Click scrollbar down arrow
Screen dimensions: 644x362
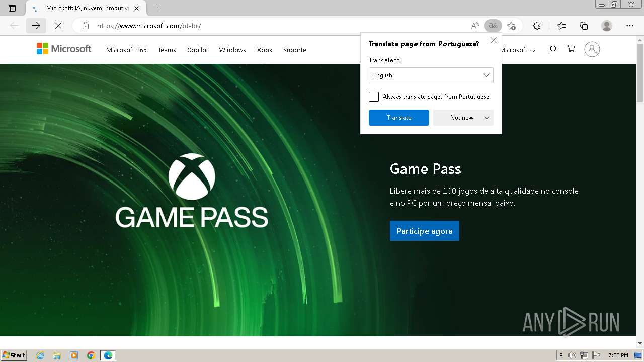640,343
